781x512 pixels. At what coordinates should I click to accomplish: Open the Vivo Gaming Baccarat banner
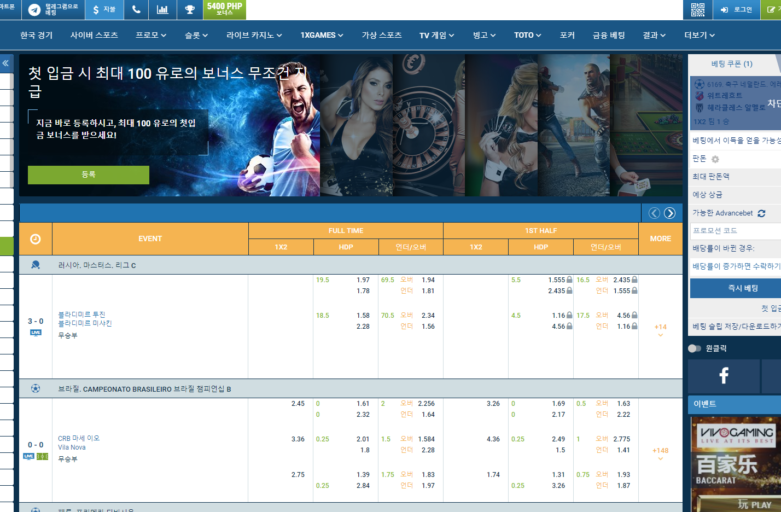736,464
